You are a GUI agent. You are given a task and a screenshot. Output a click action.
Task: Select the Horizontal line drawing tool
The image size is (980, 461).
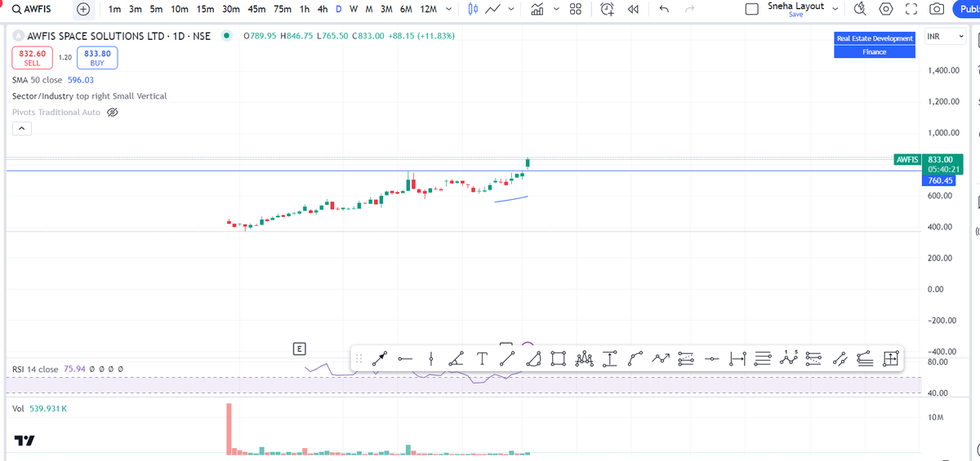[405, 358]
